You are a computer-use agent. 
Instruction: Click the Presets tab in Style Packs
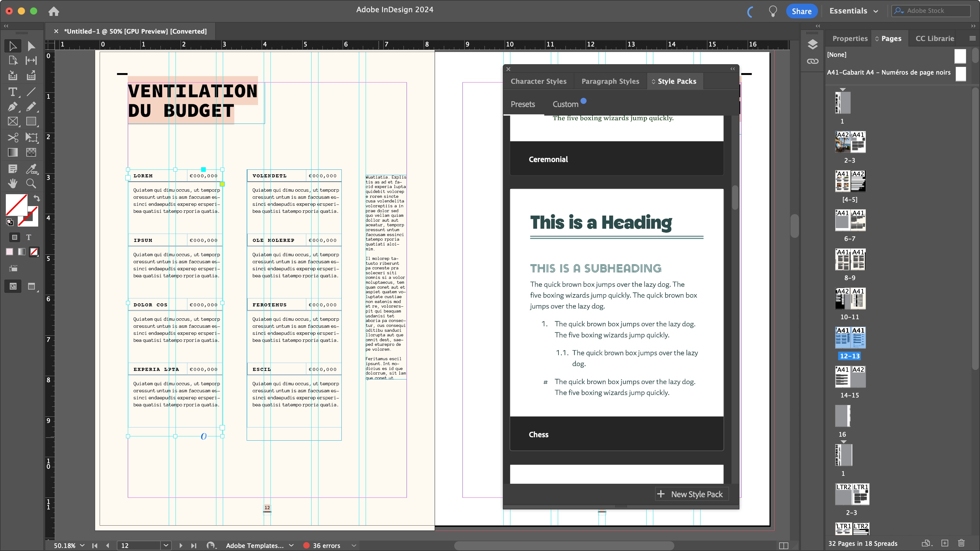(523, 104)
